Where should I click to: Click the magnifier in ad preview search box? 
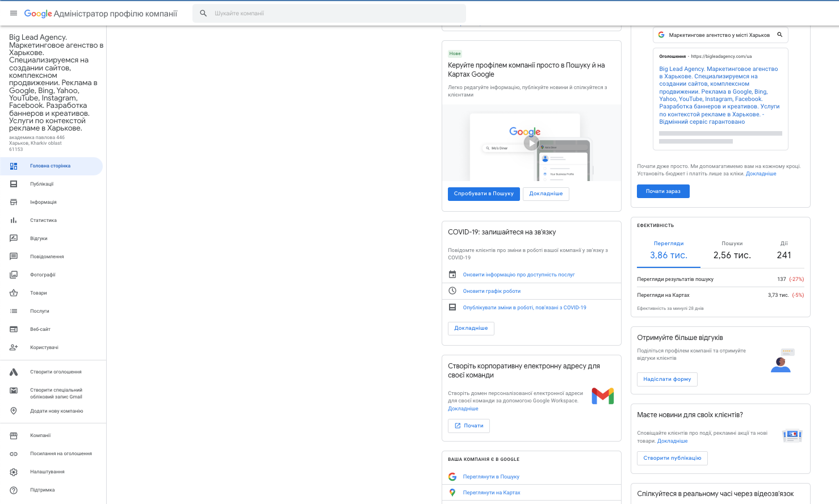pyautogui.click(x=780, y=35)
